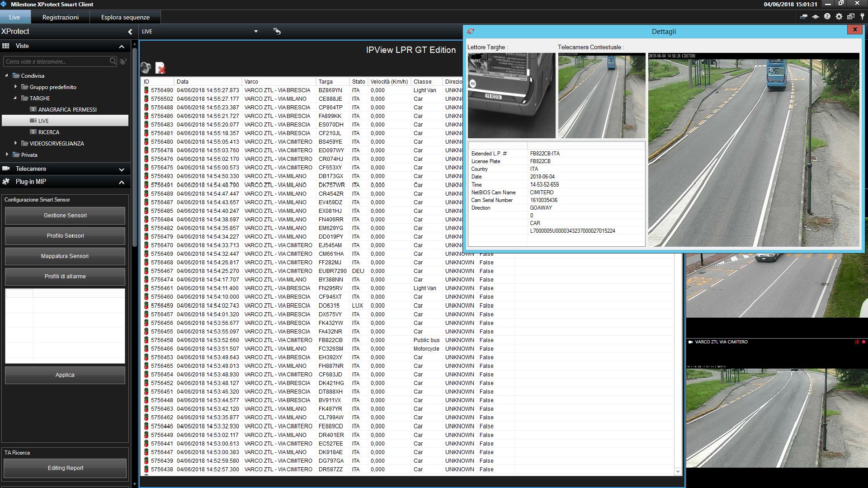
Task: Click the Milestone logo in title bar
Action: [4, 4]
